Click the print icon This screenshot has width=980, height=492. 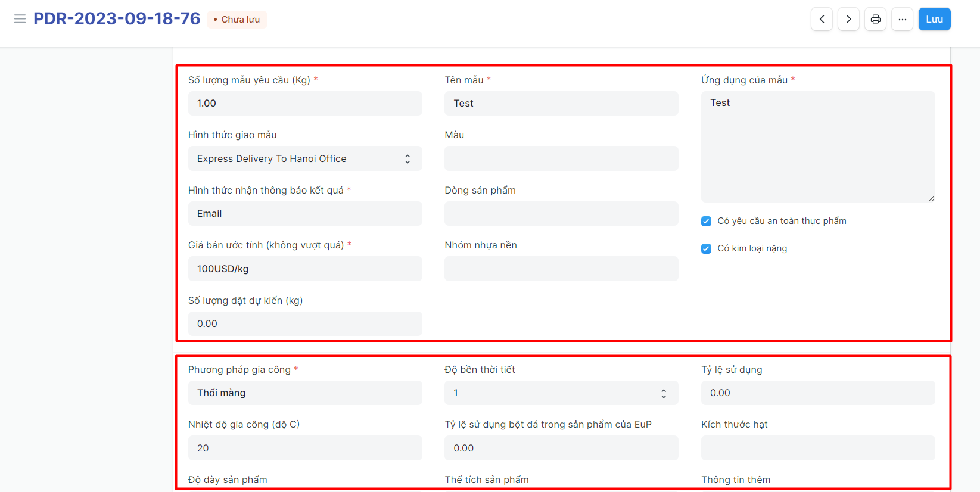click(x=875, y=19)
